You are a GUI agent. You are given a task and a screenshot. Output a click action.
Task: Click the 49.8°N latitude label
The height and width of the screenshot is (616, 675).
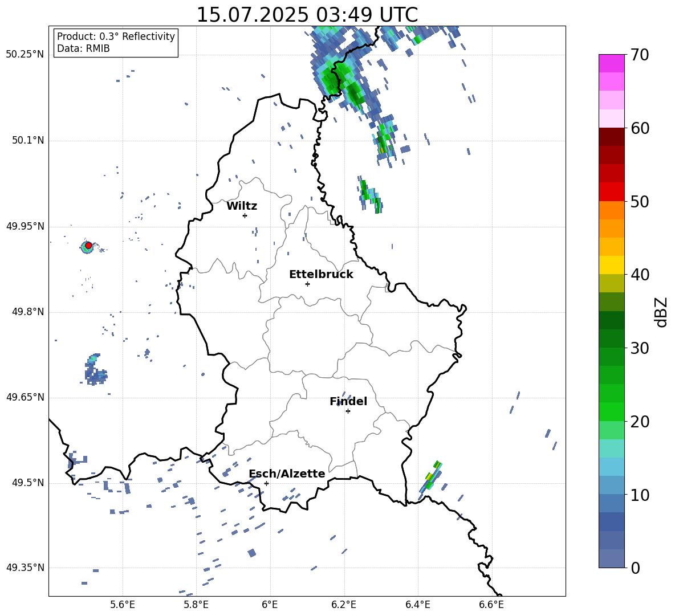(x=28, y=312)
